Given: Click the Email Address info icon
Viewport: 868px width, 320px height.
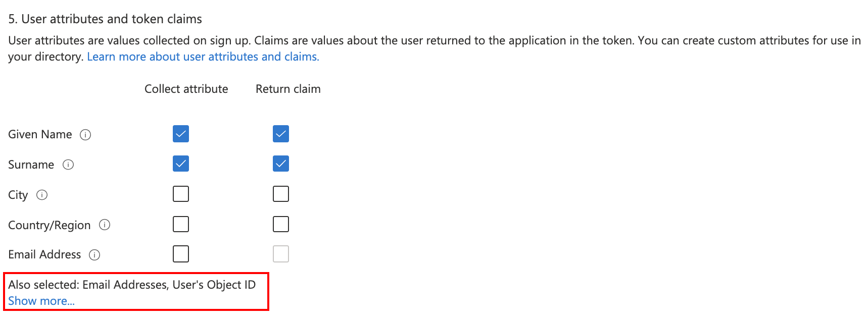Looking at the screenshot, I should coord(94,255).
